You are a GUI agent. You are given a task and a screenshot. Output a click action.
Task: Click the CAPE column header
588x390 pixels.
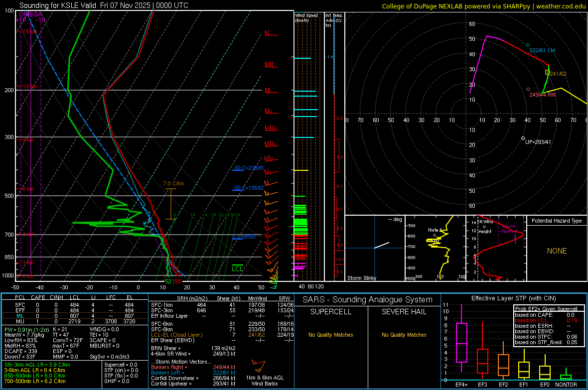click(x=38, y=297)
